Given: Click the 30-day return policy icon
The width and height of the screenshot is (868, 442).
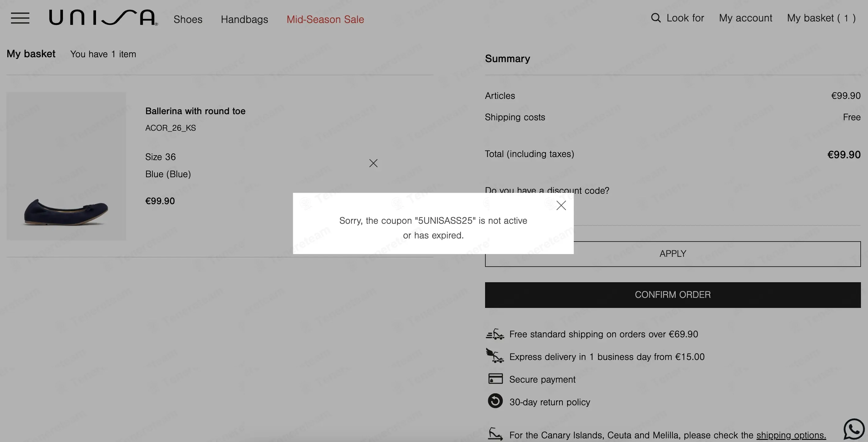Looking at the screenshot, I should (x=495, y=401).
